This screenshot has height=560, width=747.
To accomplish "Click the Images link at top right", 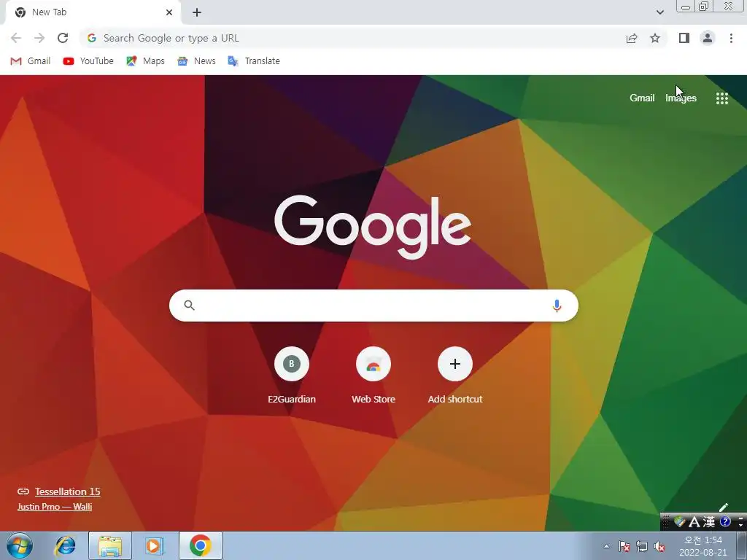I will 681,98.
